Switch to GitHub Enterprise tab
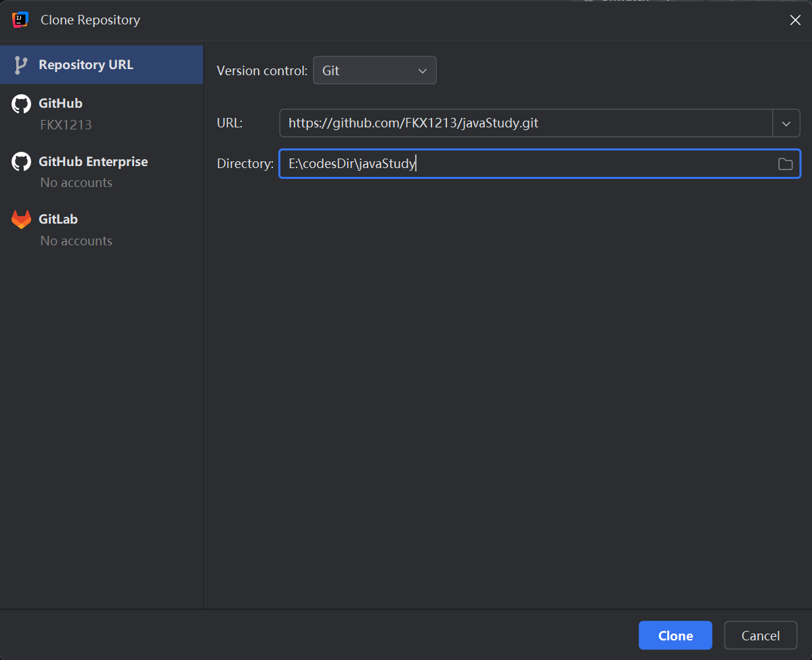This screenshot has width=812, height=660. (x=102, y=171)
